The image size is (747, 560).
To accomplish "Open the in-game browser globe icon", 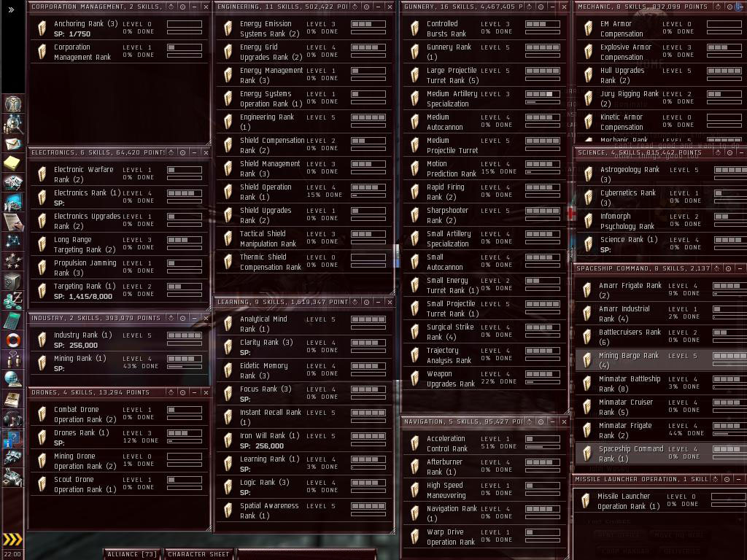I will [13, 379].
